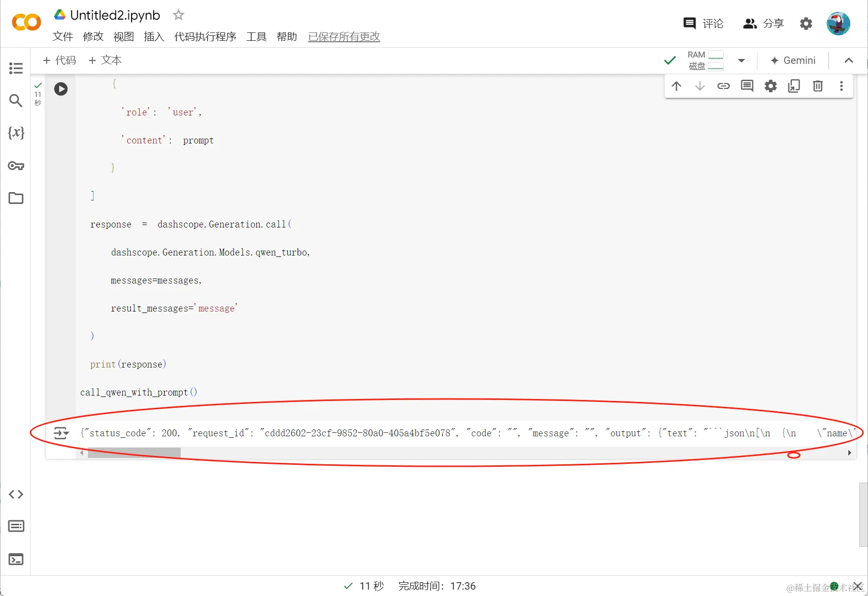The width and height of the screenshot is (868, 596).
Task: Open the 文件 menu
Action: click(x=63, y=36)
